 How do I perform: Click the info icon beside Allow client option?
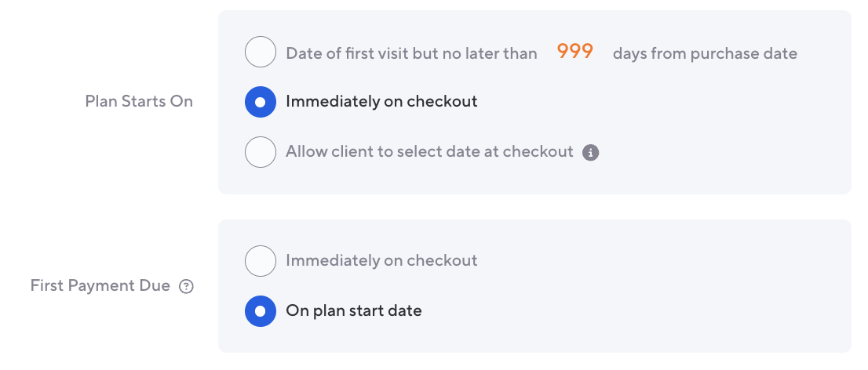591,152
